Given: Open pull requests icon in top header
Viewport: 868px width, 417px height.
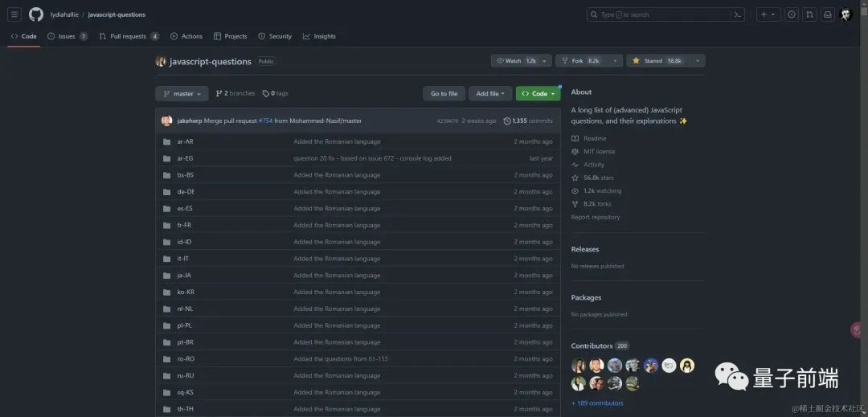Looking at the screenshot, I should point(809,14).
